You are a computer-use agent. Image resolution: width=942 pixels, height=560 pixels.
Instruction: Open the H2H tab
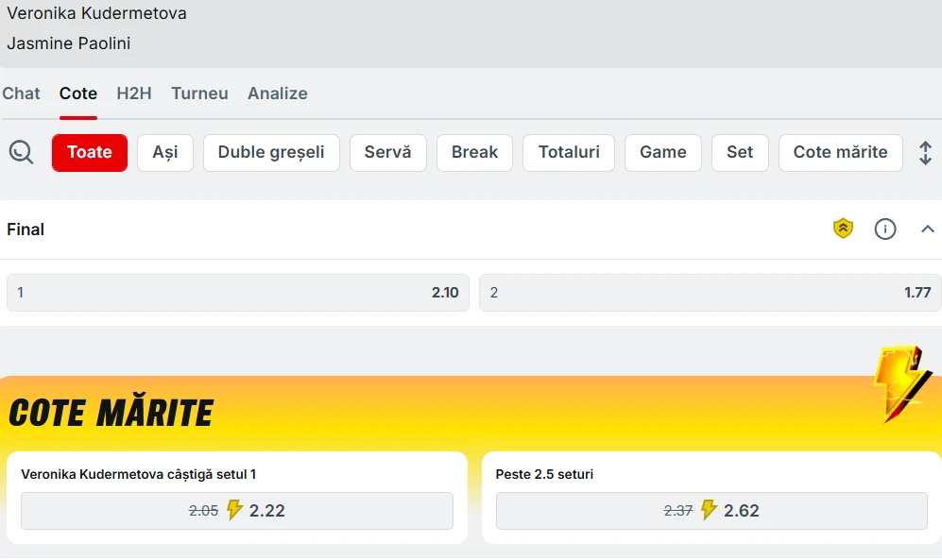(x=134, y=93)
